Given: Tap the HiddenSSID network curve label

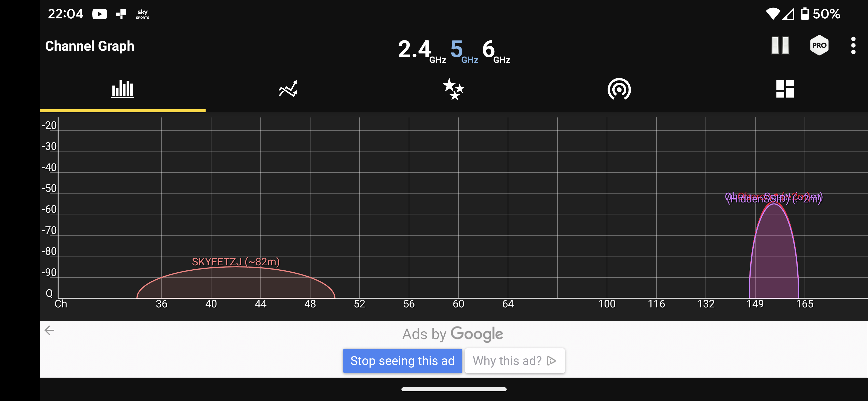Looking at the screenshot, I should point(774,199).
